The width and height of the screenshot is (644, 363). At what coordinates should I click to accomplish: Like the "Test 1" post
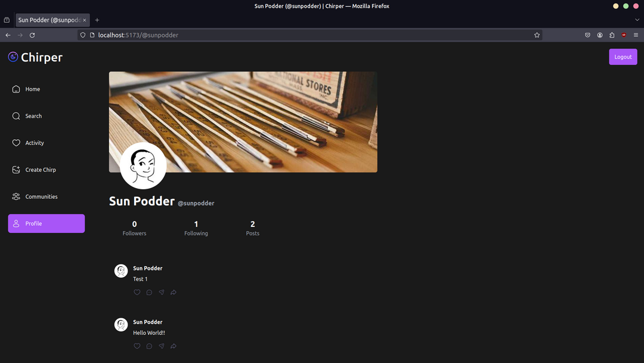coord(137,293)
